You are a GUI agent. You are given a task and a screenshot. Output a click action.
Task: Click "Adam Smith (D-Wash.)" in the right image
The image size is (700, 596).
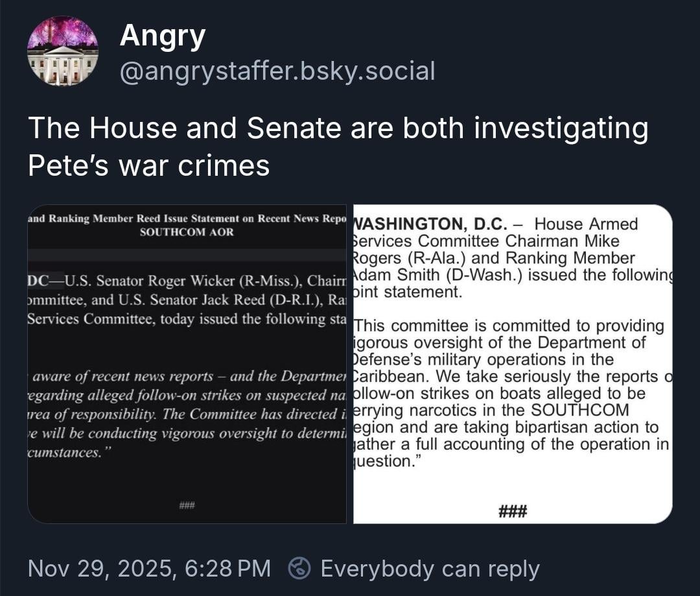coord(437,274)
